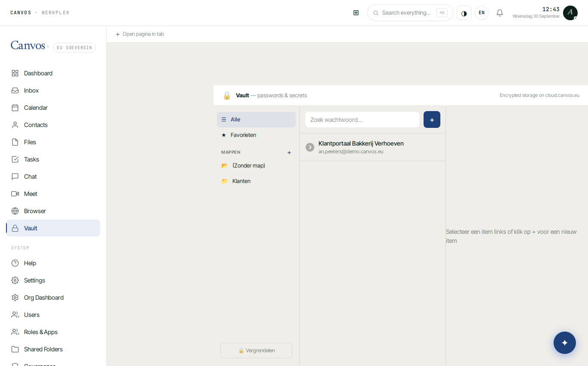
Task: Toggle the dark/light theme contrast button
Action: pyautogui.click(x=464, y=13)
